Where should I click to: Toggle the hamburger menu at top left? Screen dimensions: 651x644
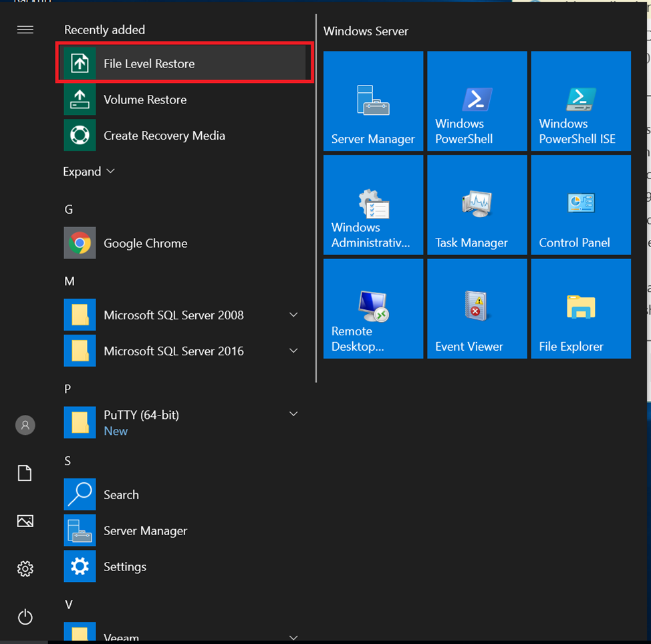point(25,30)
